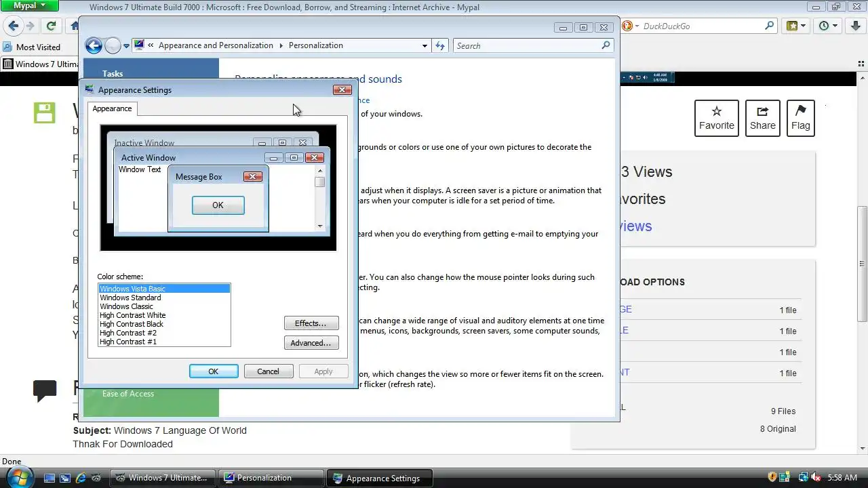
Task: Click the Control Panel search magnifier icon
Action: pos(606,45)
